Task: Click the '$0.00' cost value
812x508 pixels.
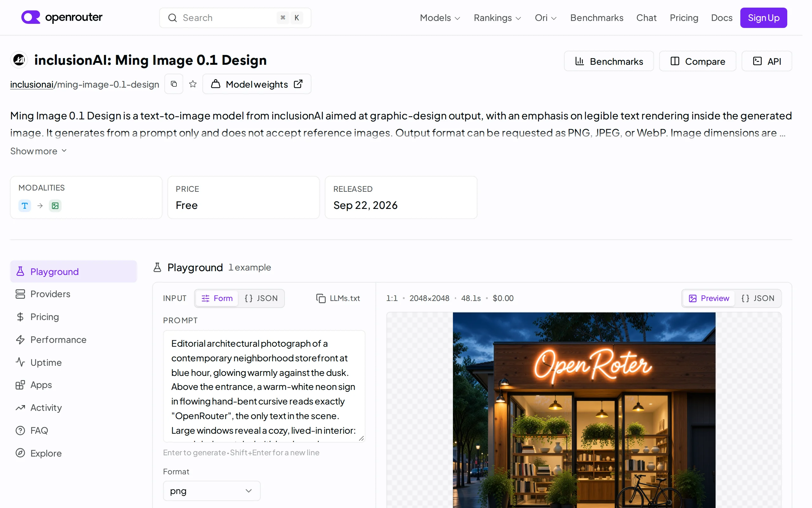Action: 503,298
